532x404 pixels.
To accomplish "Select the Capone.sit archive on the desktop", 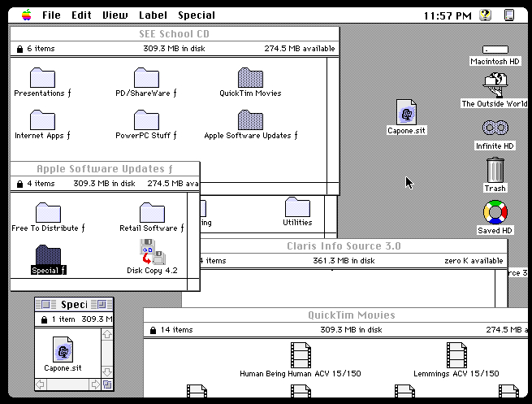I will pyautogui.click(x=407, y=113).
